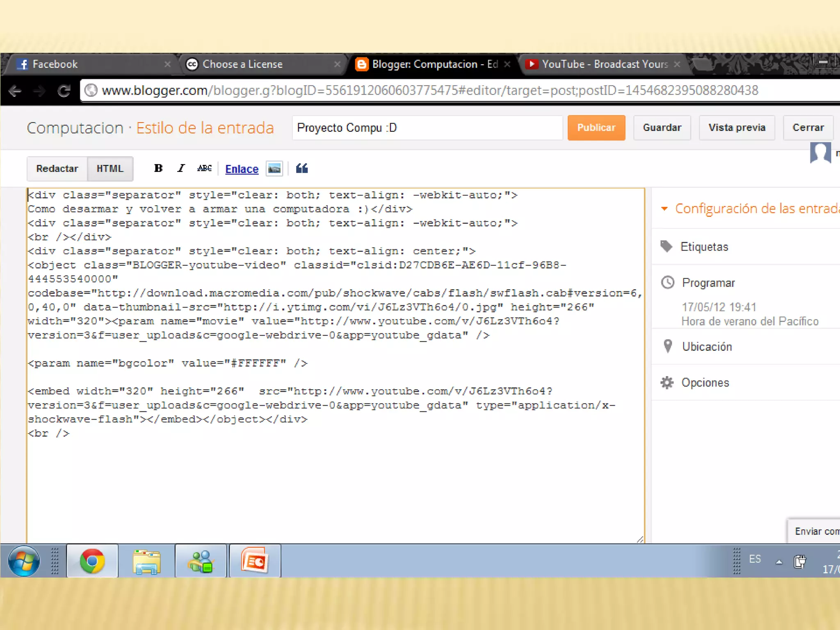Expand the Etiquetas settings
This screenshot has height=630, width=840.
coord(704,247)
